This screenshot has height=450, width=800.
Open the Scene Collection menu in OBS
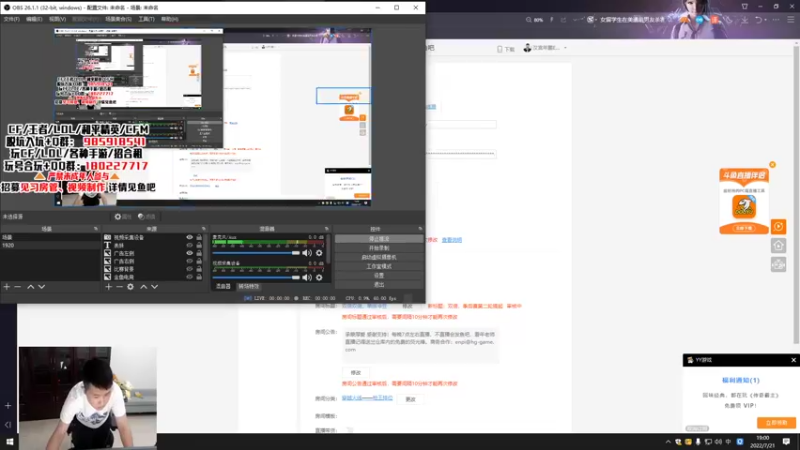point(118,19)
